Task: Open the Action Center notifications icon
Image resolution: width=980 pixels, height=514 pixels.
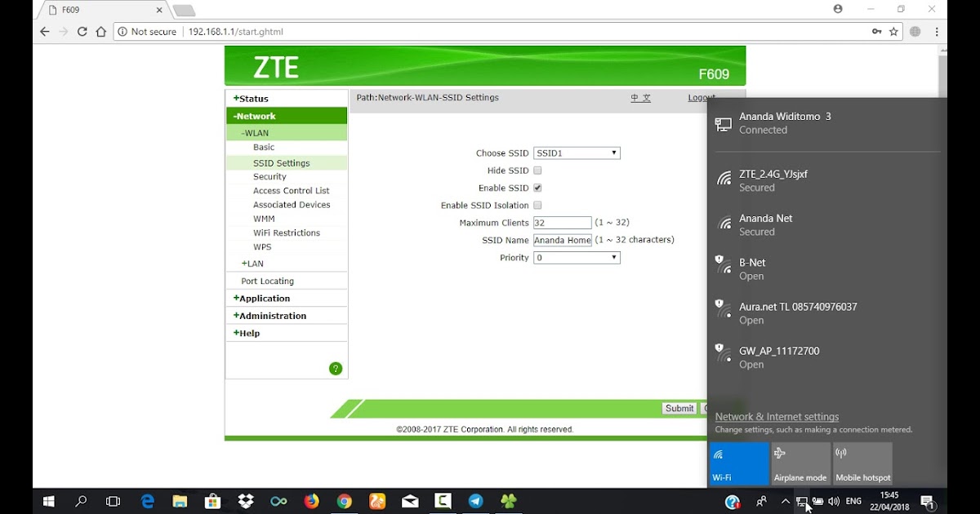Action: (x=928, y=502)
